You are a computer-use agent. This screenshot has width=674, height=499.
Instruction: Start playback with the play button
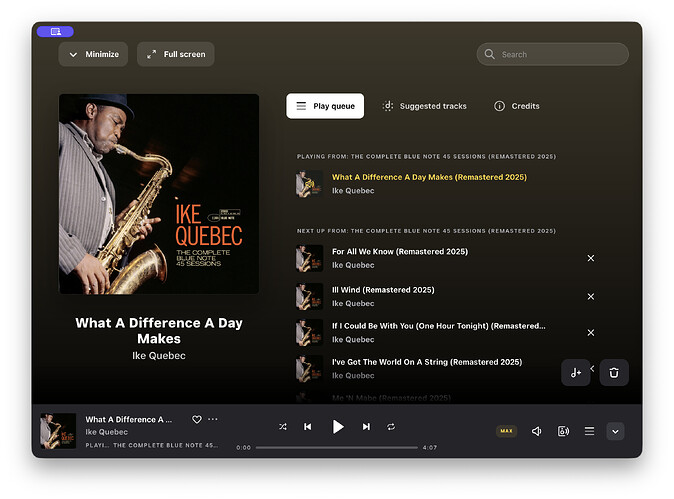click(x=338, y=426)
